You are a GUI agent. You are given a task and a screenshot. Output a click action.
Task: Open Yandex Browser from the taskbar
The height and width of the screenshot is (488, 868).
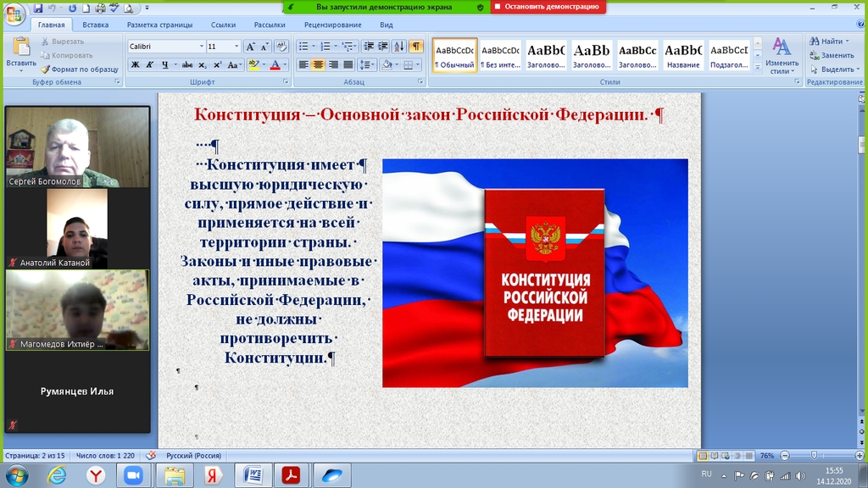coord(96,475)
